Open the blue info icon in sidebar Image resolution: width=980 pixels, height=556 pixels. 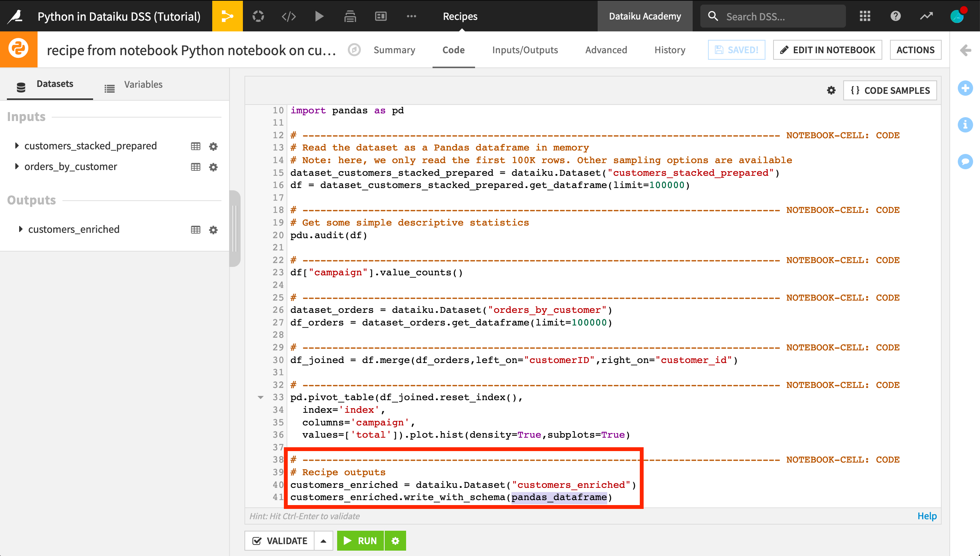(x=965, y=125)
